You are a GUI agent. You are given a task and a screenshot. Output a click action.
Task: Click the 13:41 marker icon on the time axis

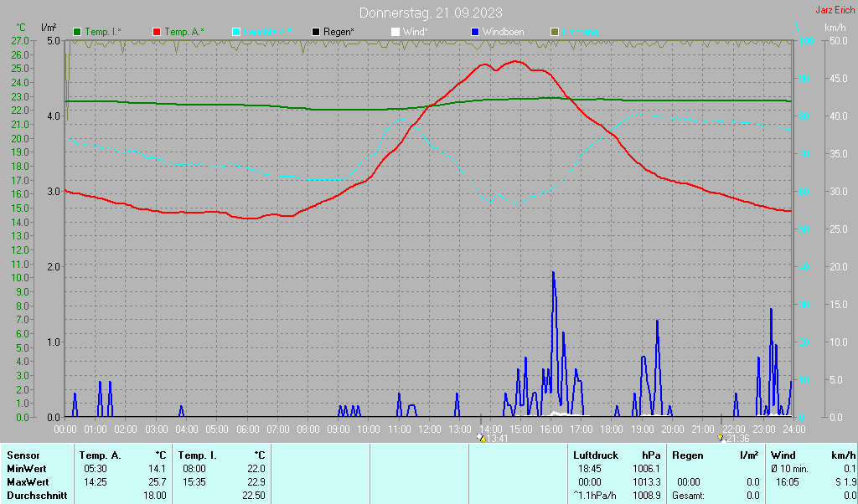coord(482,438)
